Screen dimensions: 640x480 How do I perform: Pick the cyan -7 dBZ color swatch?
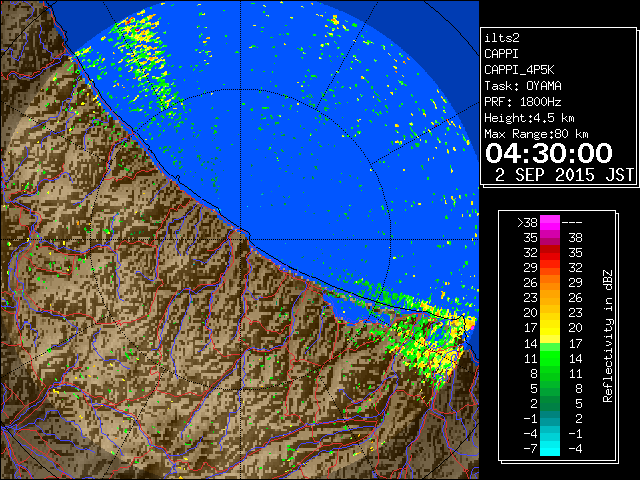(x=550, y=449)
